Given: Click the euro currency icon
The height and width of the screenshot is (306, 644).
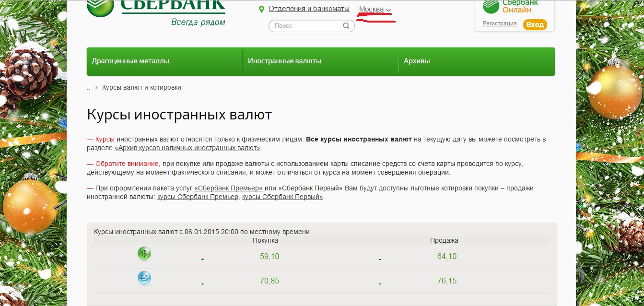Looking at the screenshot, I should click(144, 278).
